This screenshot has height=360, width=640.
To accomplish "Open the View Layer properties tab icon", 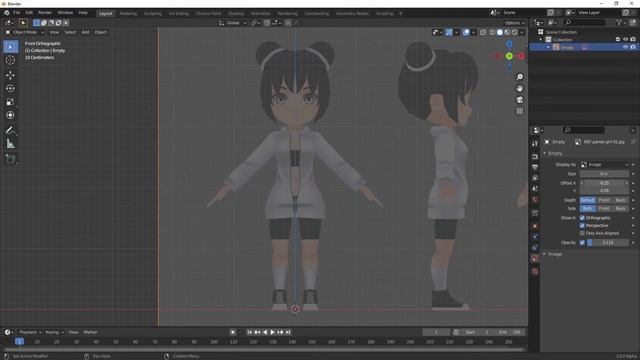I will (x=535, y=178).
